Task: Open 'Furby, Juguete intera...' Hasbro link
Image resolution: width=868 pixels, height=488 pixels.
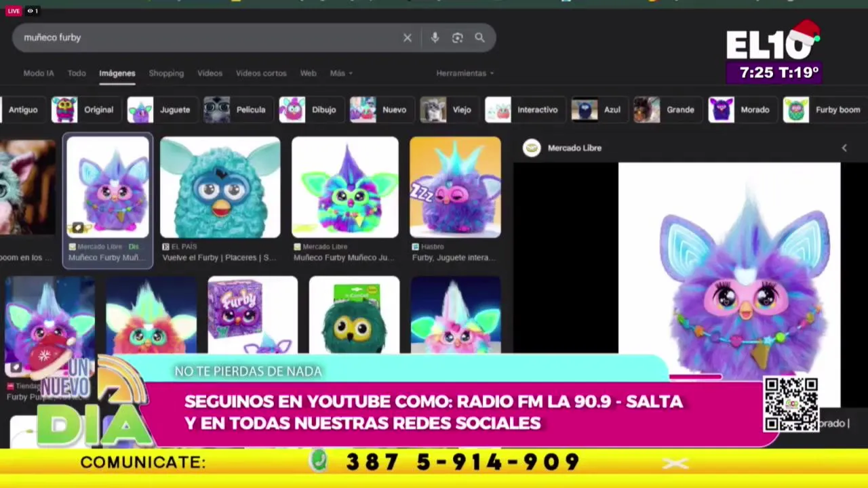Action: pyautogui.click(x=454, y=258)
